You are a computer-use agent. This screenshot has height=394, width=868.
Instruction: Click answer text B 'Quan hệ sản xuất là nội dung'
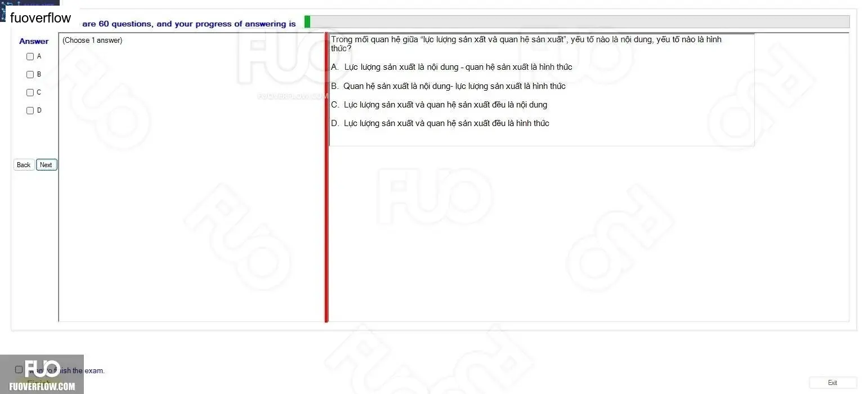(448, 86)
